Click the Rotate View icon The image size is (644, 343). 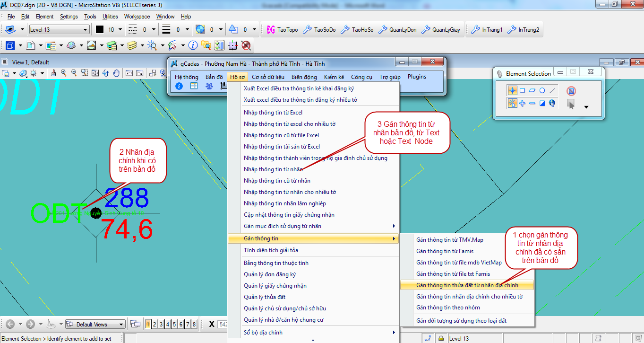[106, 73]
